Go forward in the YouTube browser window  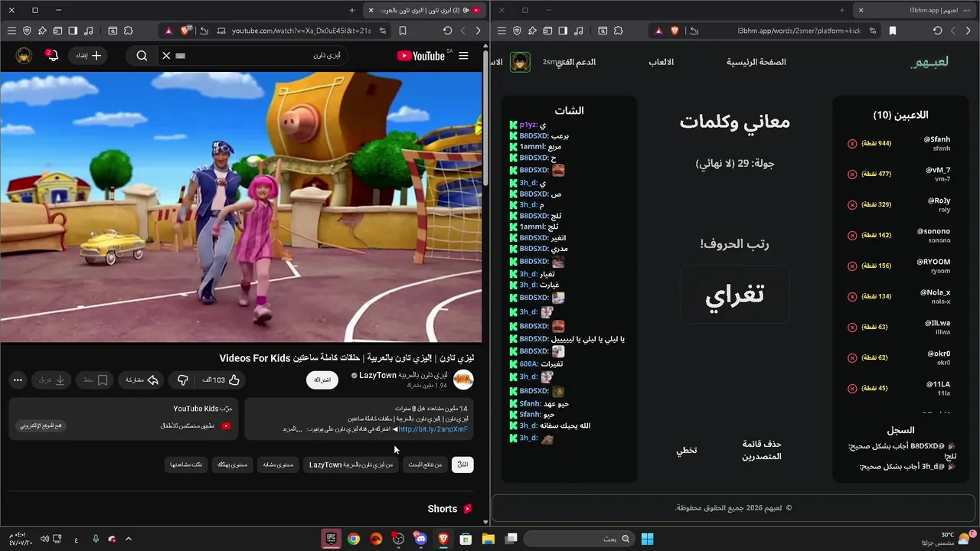tap(462, 31)
